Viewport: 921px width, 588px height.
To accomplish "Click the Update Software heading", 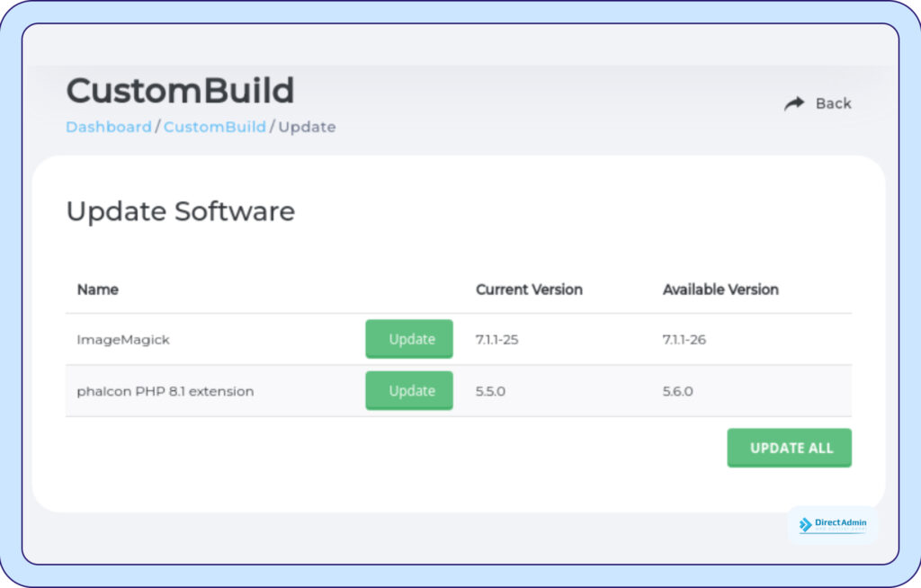I will pos(180,211).
